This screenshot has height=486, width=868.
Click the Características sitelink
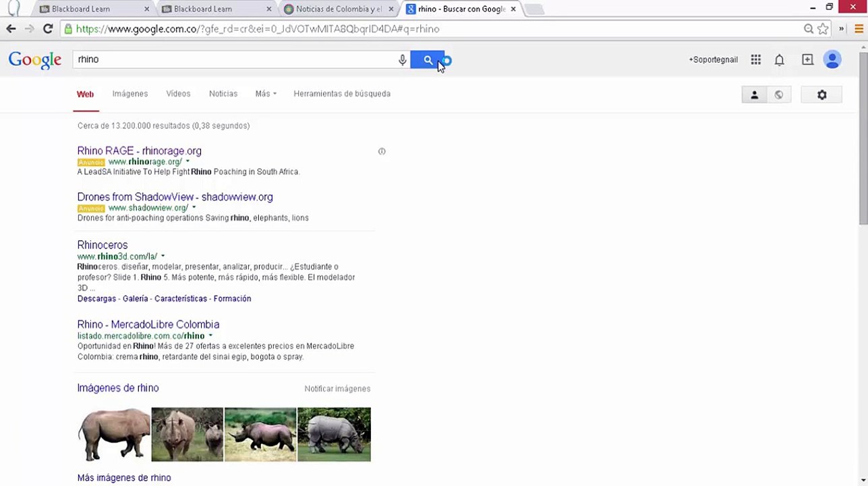(180, 298)
